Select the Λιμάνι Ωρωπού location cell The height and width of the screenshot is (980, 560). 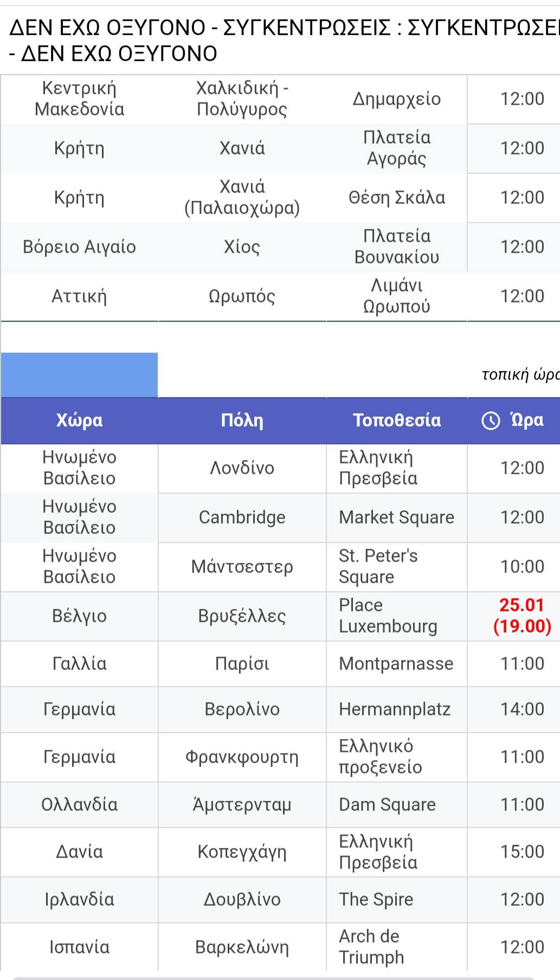[x=397, y=296]
